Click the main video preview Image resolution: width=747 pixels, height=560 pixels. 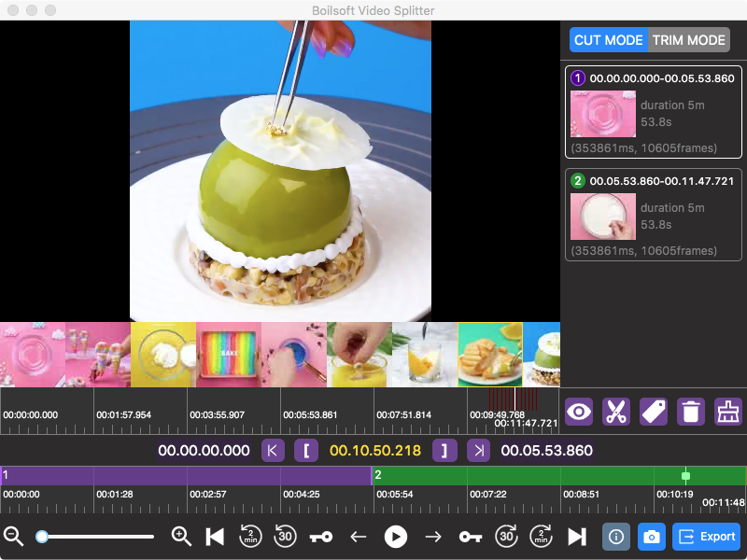pyautogui.click(x=280, y=171)
